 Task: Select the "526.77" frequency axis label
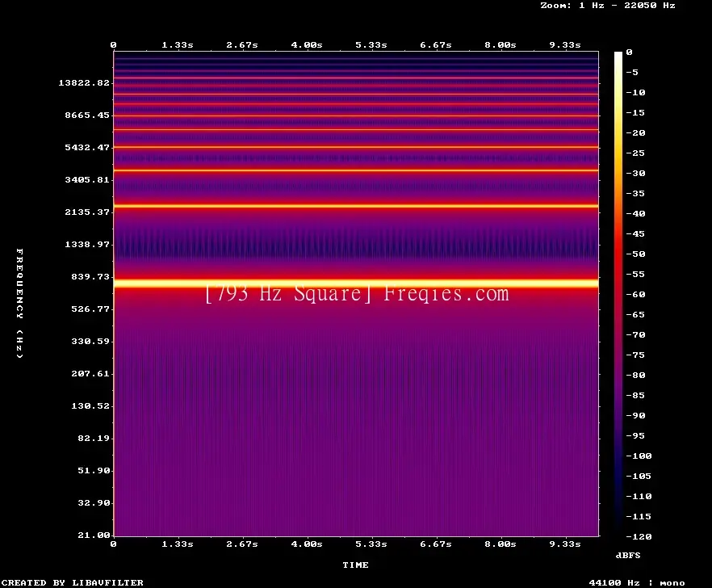point(90,309)
